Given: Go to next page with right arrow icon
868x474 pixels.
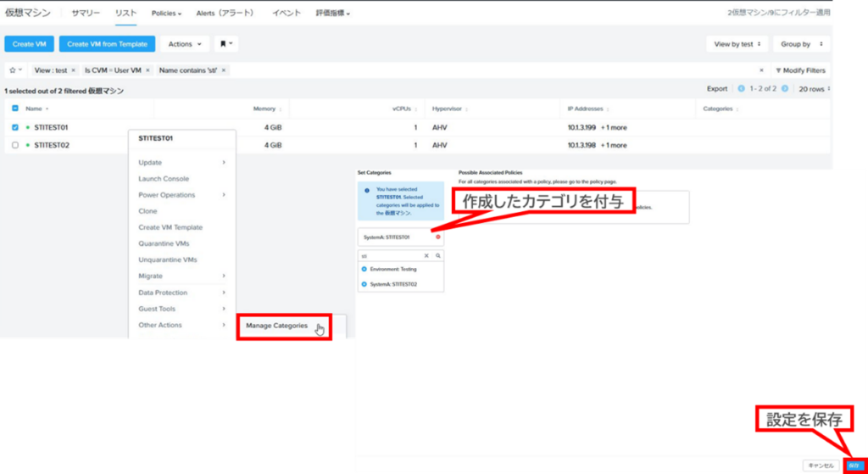Looking at the screenshot, I should [x=784, y=88].
